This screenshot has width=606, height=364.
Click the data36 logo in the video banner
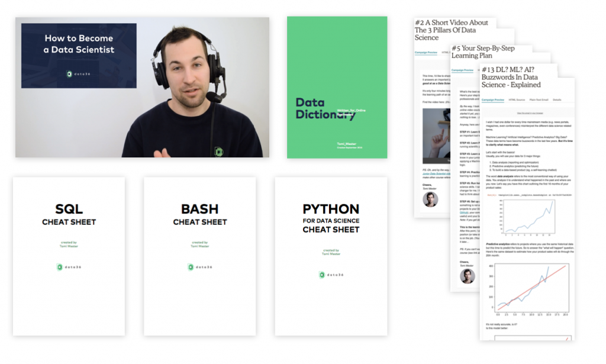click(x=79, y=74)
